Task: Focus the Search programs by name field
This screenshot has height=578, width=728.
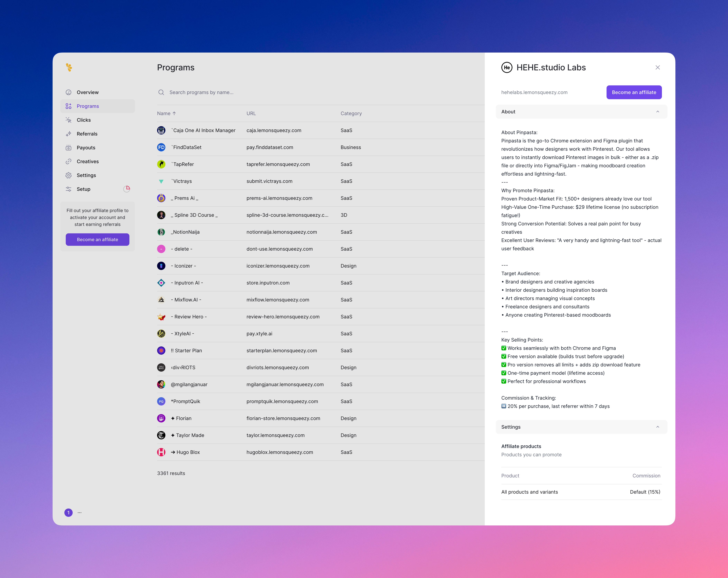Action: tap(201, 92)
